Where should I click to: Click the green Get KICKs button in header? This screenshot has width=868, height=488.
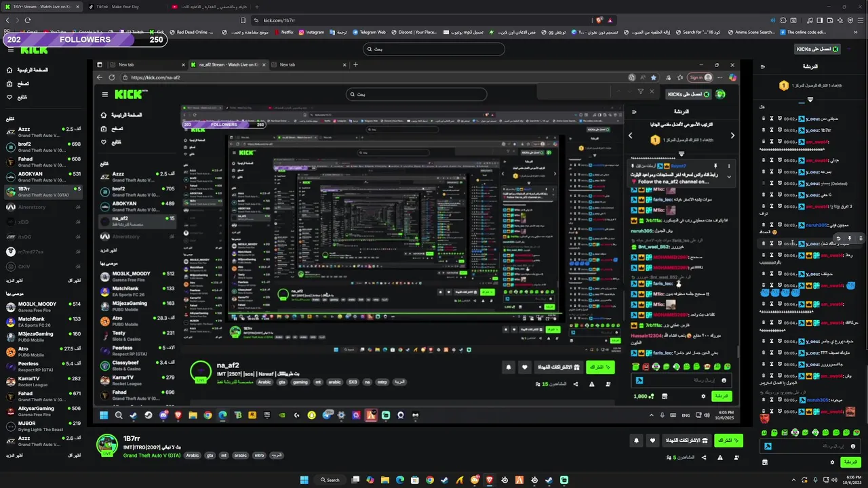coord(817,49)
